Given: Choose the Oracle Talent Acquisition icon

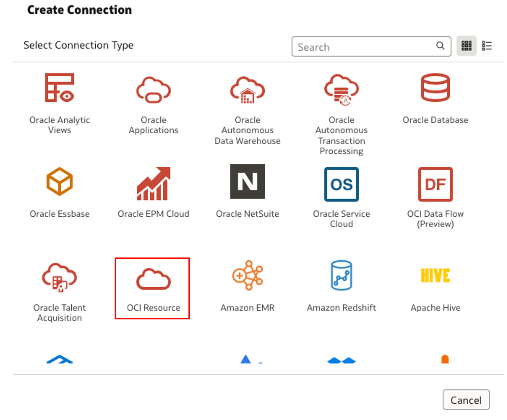Looking at the screenshot, I should (59, 277).
